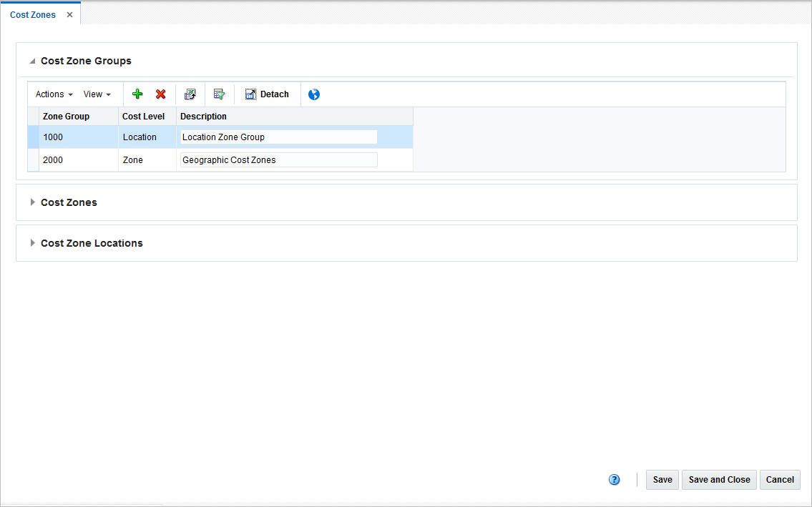Click the Location cost level cell

(x=147, y=137)
